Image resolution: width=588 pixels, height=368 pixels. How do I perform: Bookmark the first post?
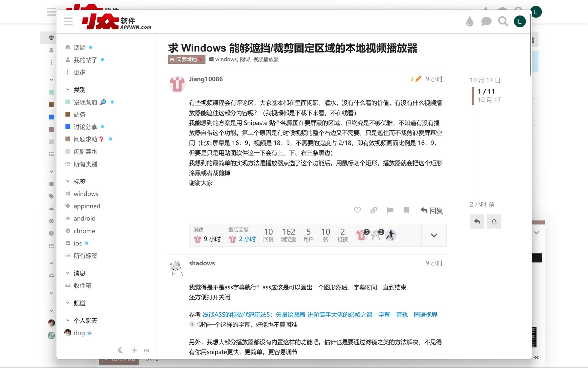pyautogui.click(x=406, y=210)
